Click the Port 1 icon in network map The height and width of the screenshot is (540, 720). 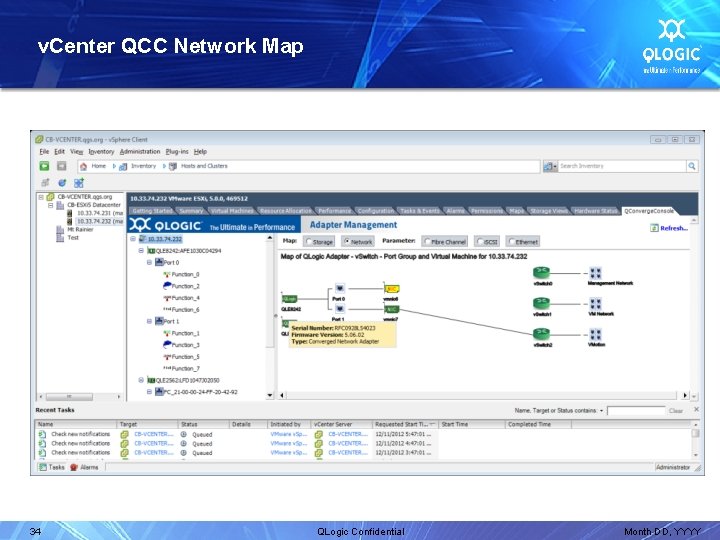coord(339,309)
